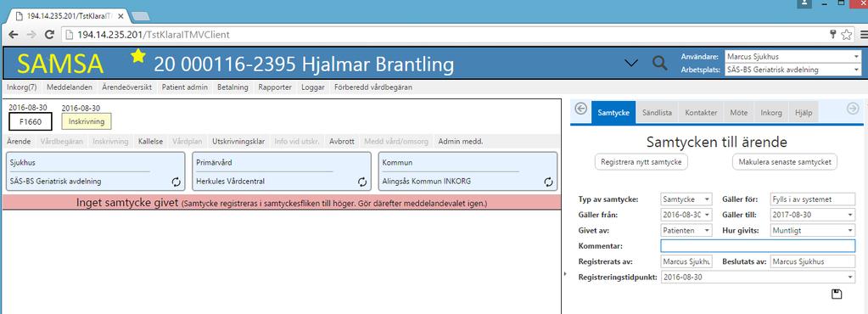This screenshot has width=868, height=314.
Task: Switch to the Hjälp tab
Action: click(x=804, y=112)
